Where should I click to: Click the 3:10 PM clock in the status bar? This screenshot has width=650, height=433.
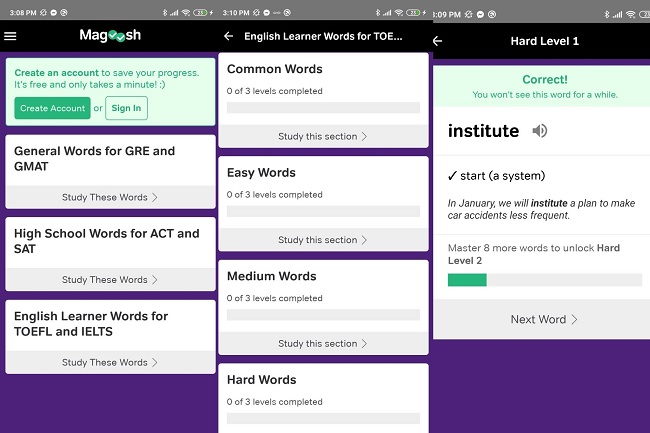236,13
